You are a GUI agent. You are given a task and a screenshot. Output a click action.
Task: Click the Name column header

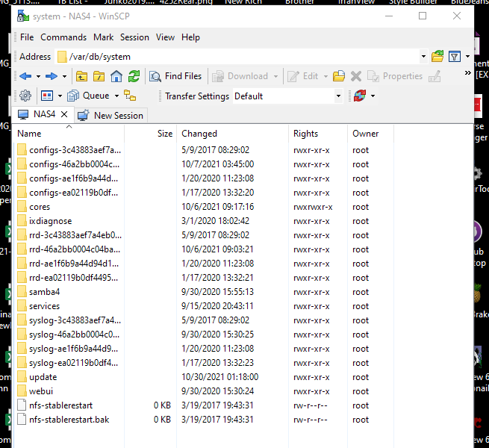click(29, 134)
